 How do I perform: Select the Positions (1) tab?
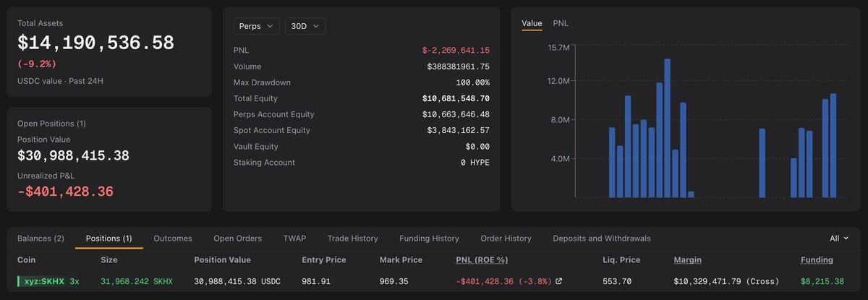tap(109, 238)
